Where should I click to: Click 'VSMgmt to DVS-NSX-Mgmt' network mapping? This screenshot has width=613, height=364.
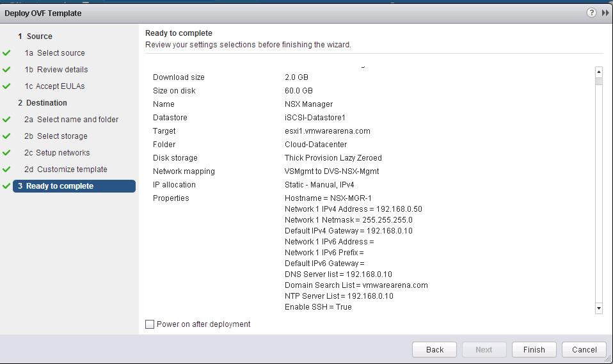331,171
